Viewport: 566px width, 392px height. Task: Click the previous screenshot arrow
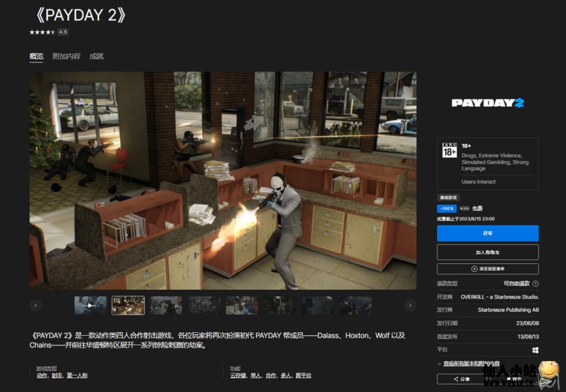pos(36,305)
